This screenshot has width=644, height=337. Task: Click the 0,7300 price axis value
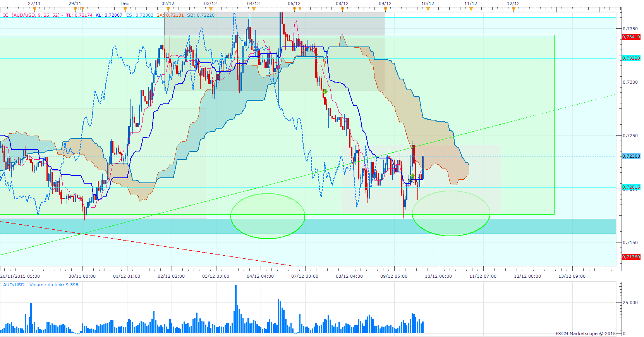(x=630, y=82)
